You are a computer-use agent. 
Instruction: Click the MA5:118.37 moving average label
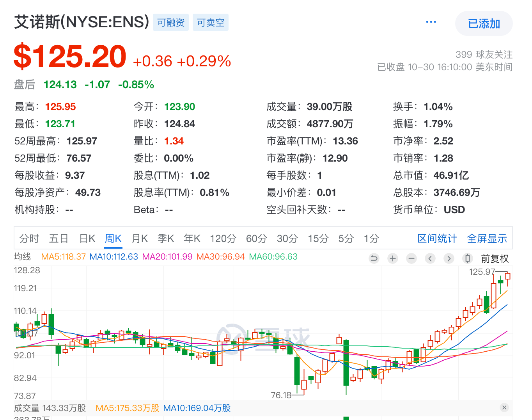pyautogui.click(x=63, y=257)
